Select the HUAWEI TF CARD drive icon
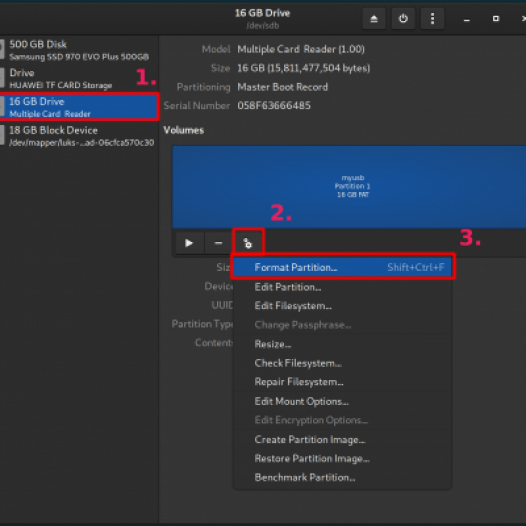Screen dimensions: 526x526 click(2, 78)
